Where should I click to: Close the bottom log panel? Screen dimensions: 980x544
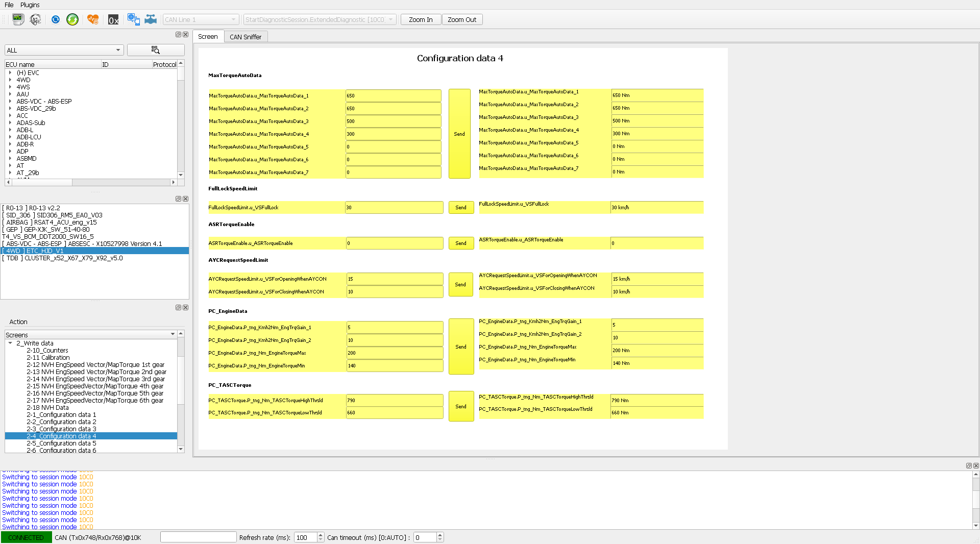point(976,466)
